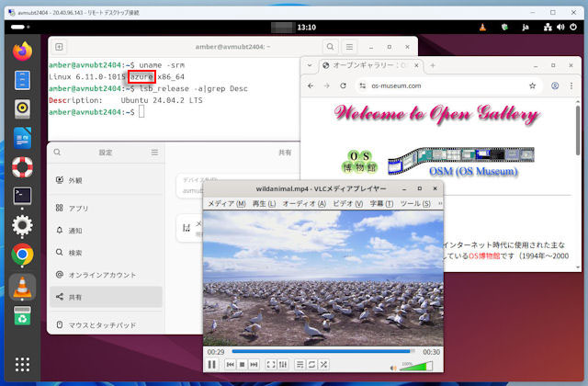Viewport: 588px width, 386px height.
Task: Select 共有 in Settings sidebar
Action: pos(106,297)
